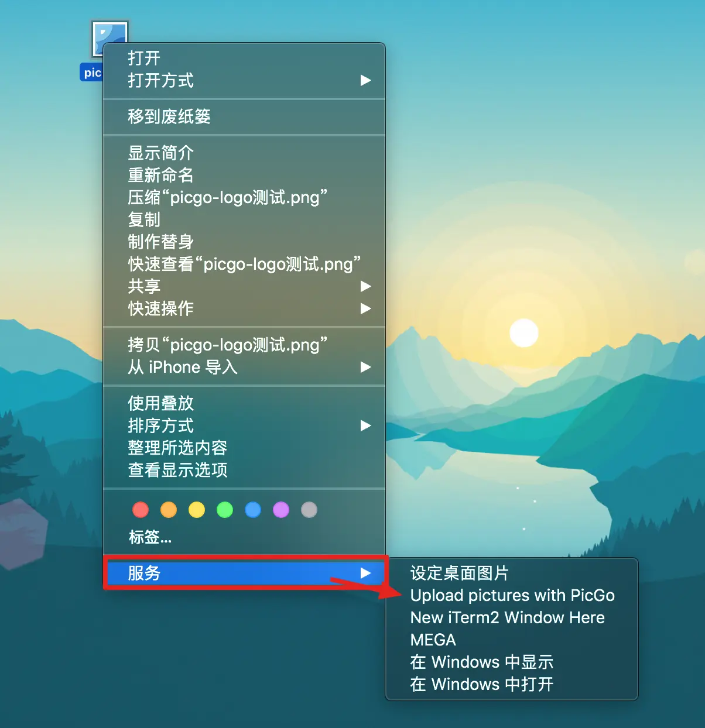Apply the green tag color
This screenshot has height=728, width=705.
pos(225,510)
